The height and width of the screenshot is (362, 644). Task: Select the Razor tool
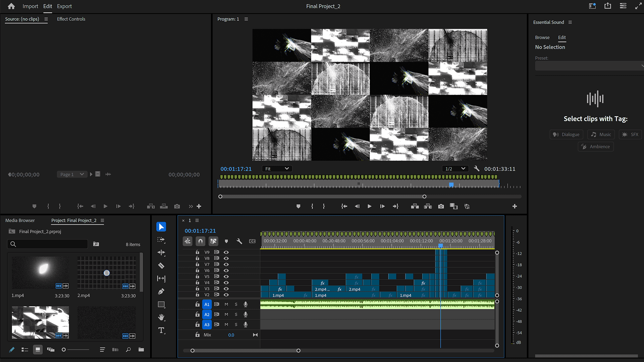(161, 266)
